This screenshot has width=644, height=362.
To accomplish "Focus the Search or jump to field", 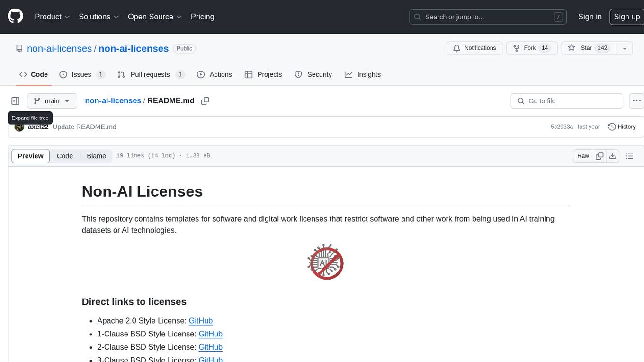I will tap(489, 17).
